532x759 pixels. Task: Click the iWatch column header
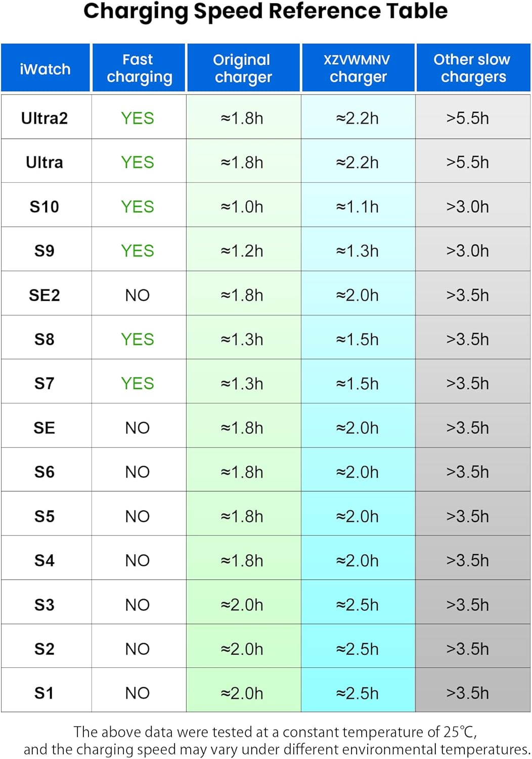45,69
